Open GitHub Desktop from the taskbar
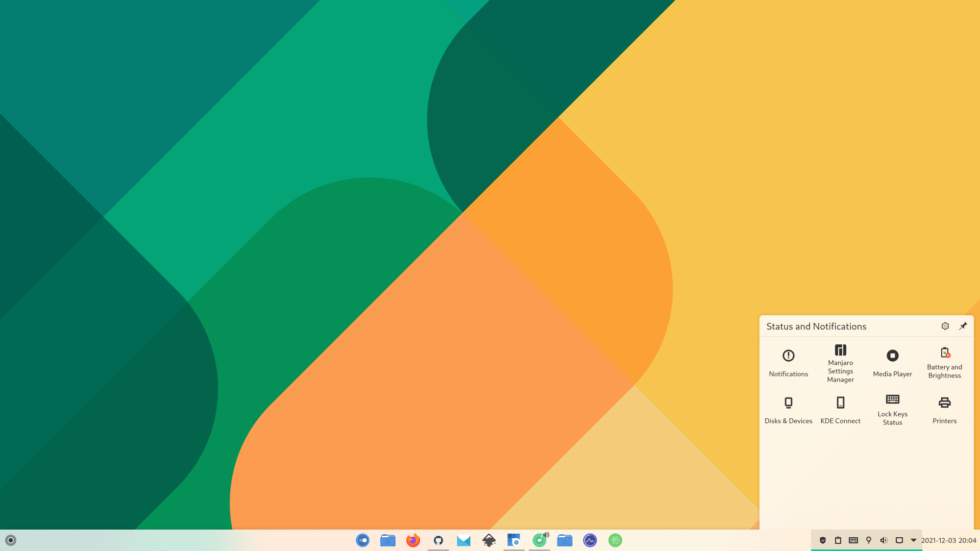The width and height of the screenshot is (980, 551). click(x=438, y=540)
